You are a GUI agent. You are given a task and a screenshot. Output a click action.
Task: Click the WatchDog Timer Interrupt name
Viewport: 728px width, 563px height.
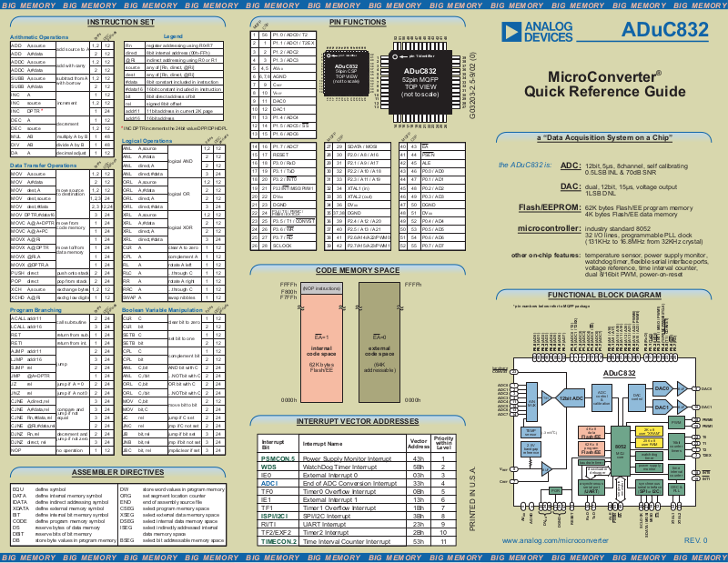pos(339,467)
